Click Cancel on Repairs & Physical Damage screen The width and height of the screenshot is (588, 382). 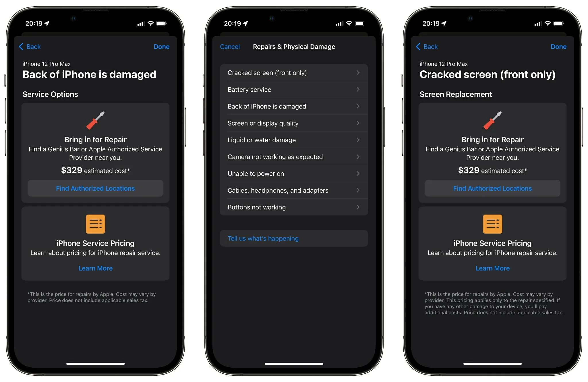[229, 46]
